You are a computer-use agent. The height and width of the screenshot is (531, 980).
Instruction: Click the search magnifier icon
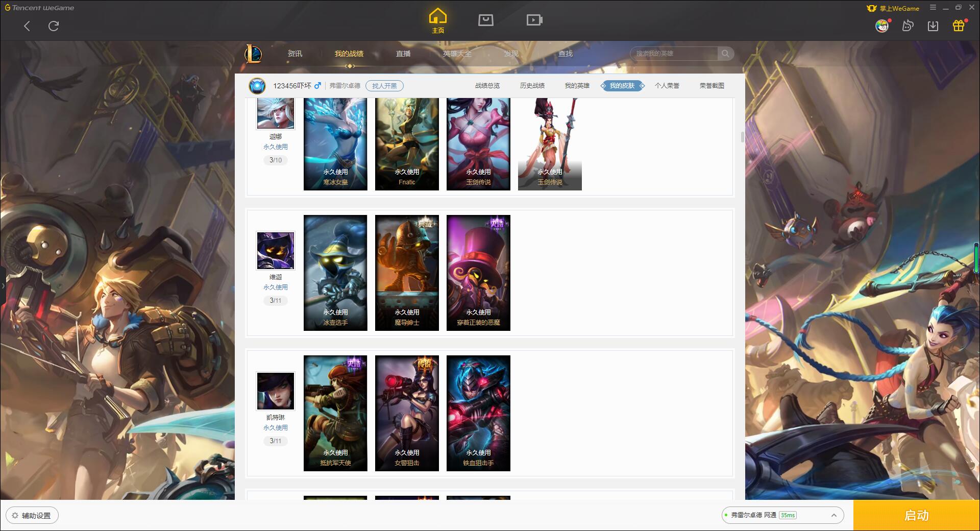pos(725,54)
